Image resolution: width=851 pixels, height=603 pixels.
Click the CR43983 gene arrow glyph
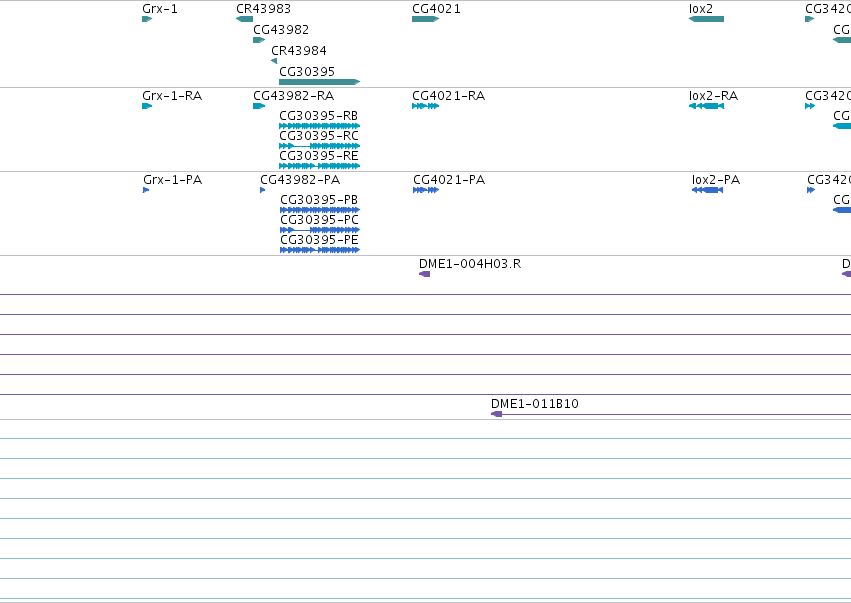[244, 19]
